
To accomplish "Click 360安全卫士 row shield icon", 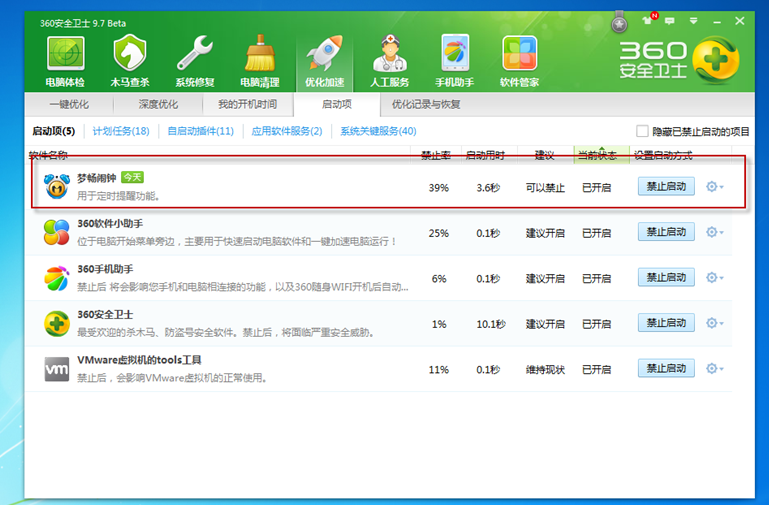I will pos(57,324).
